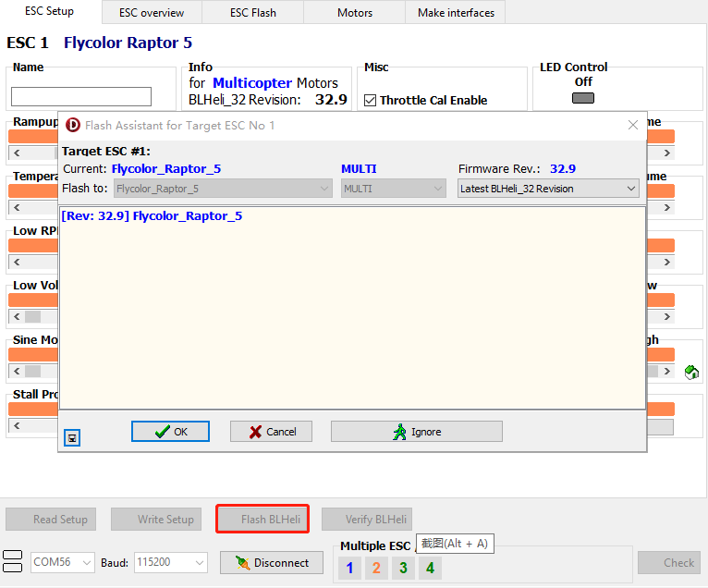Switch to the Motors tab
The image size is (708, 588).
355,13
